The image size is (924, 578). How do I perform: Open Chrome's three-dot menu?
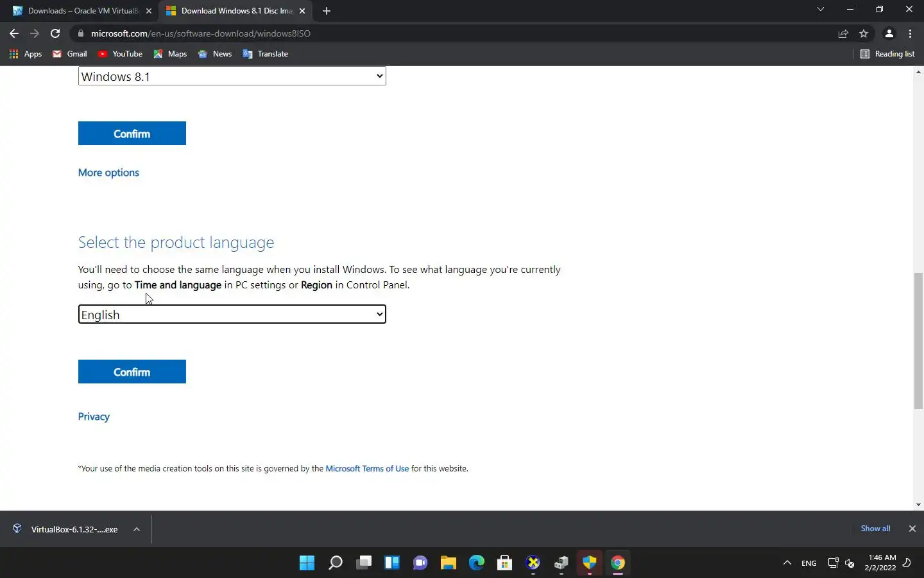tap(910, 33)
